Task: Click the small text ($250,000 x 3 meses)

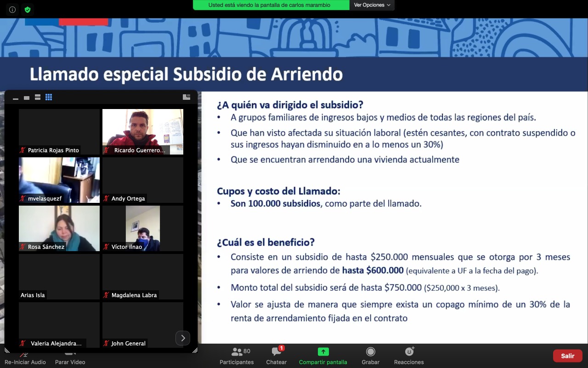Action: (462, 288)
